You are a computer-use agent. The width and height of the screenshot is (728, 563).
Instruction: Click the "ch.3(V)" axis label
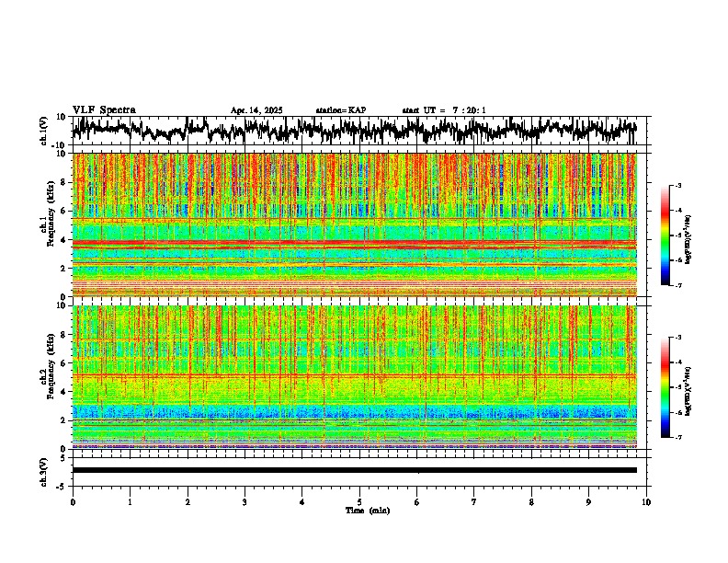click(44, 472)
